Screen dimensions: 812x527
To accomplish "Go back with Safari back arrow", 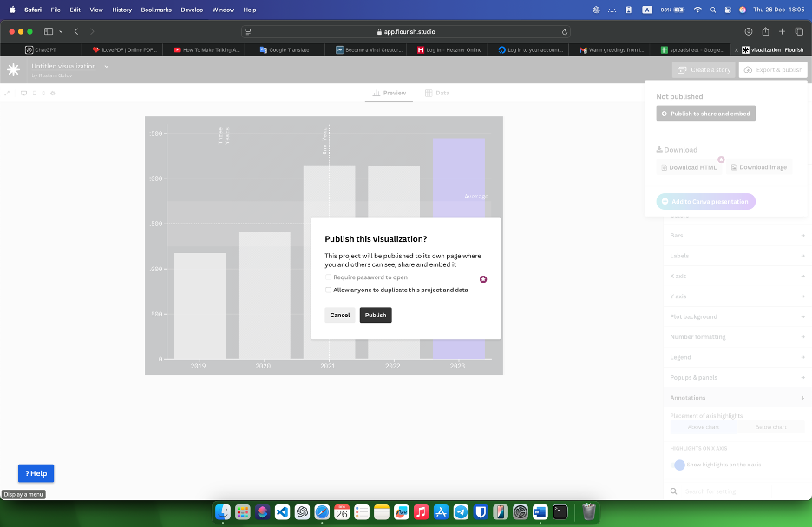I will (76, 31).
